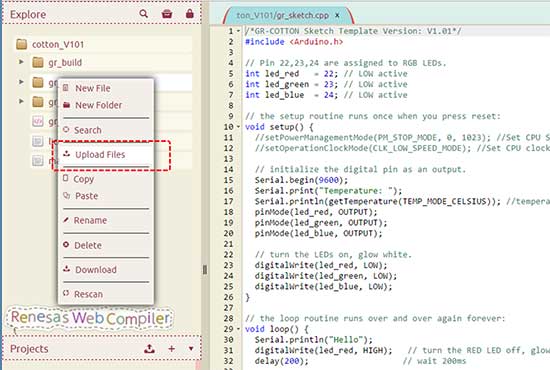
Task: Click the Download icon in context menu
Action: click(67, 269)
